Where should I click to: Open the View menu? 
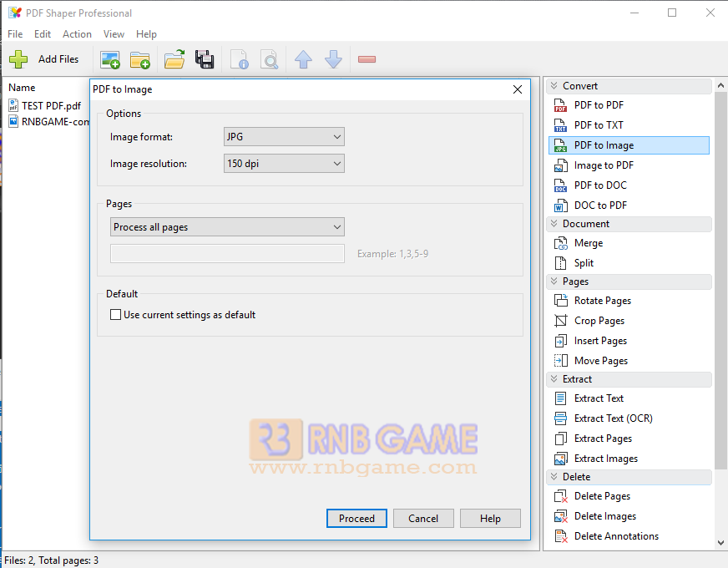pyautogui.click(x=114, y=34)
